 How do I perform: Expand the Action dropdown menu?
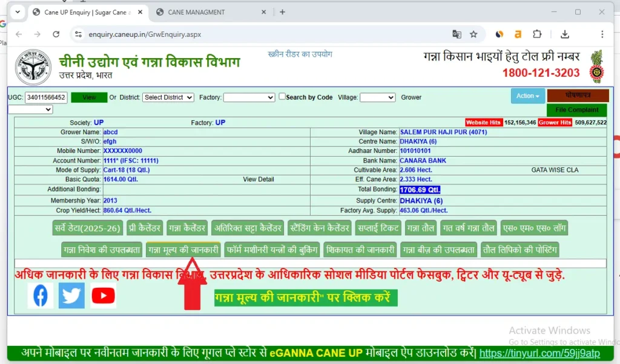click(x=527, y=96)
